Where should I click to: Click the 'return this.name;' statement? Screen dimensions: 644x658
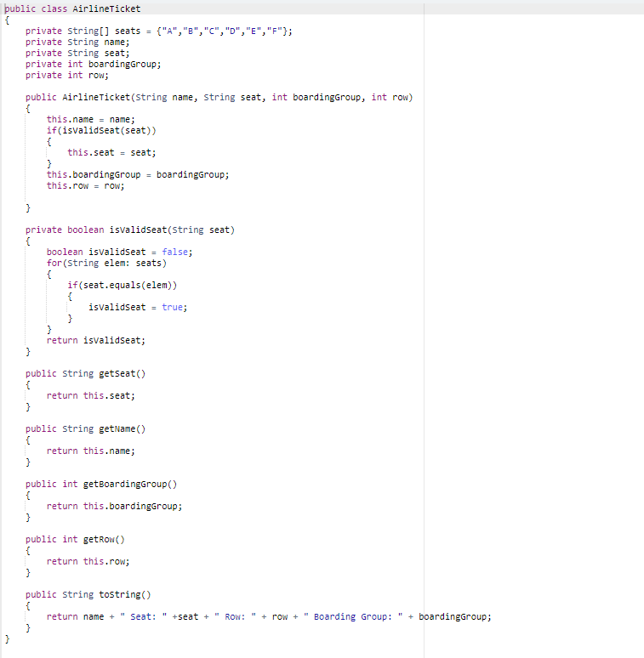tap(91, 451)
